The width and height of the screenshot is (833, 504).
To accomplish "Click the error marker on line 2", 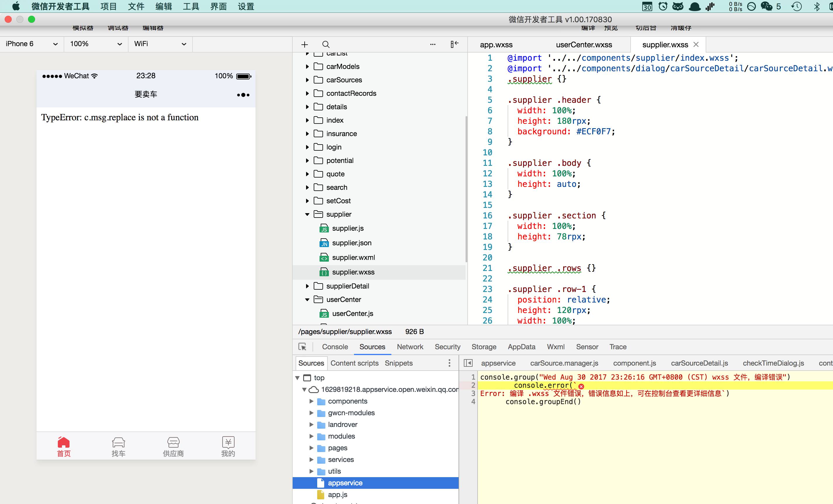I will pos(581,386).
